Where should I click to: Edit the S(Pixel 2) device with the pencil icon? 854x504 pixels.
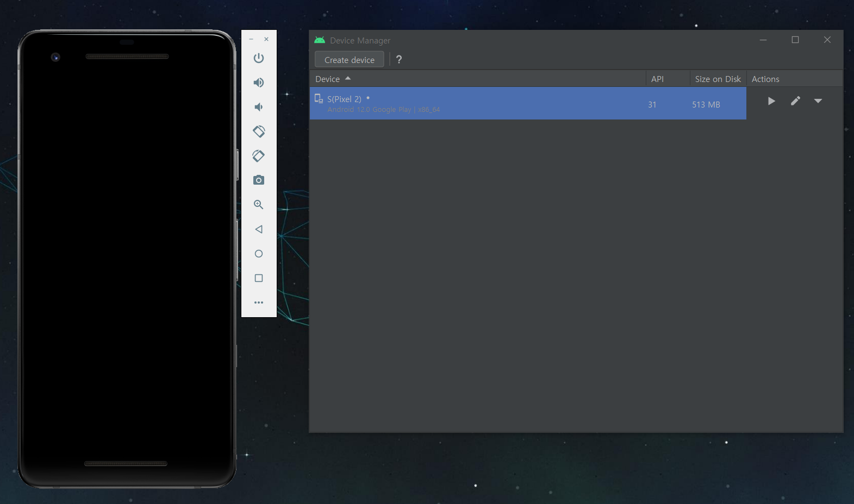tap(795, 101)
